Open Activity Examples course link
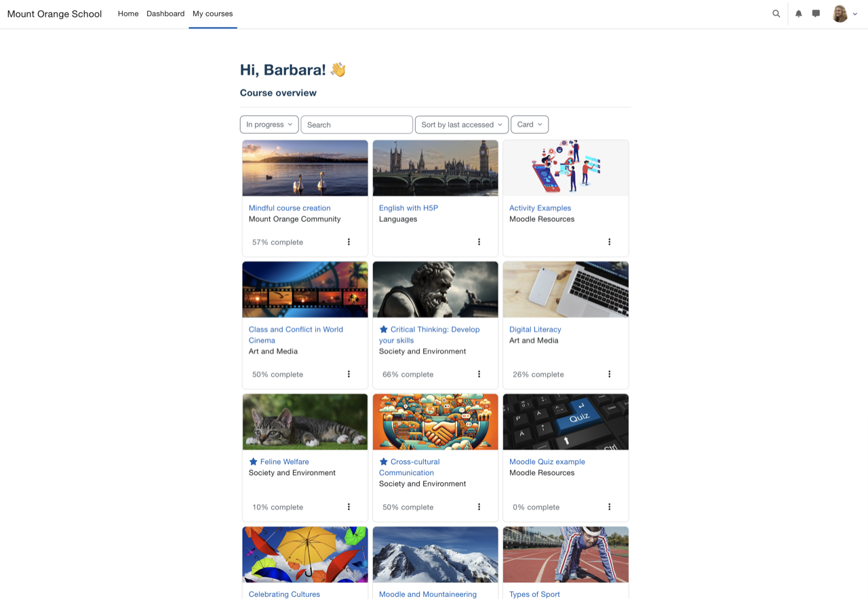 point(540,208)
